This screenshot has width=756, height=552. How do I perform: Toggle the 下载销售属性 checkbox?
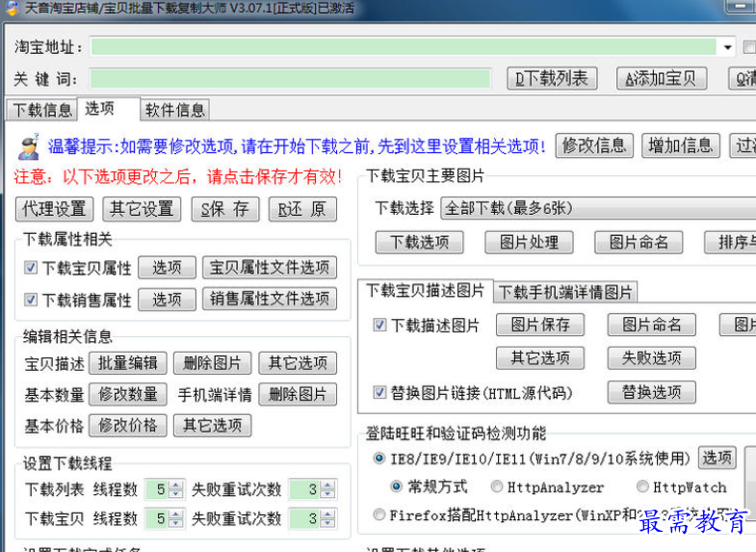click(31, 300)
